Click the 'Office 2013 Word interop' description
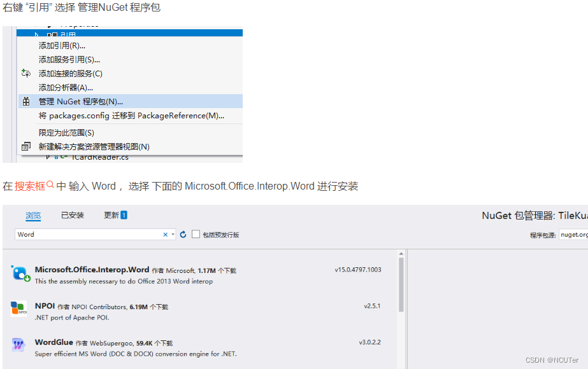 point(124,281)
